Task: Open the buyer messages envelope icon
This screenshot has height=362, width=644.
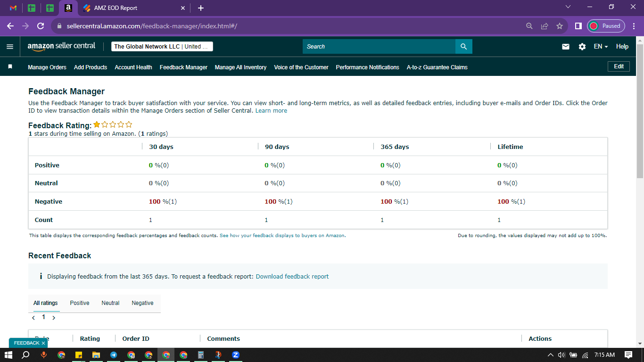Action: pyautogui.click(x=566, y=47)
